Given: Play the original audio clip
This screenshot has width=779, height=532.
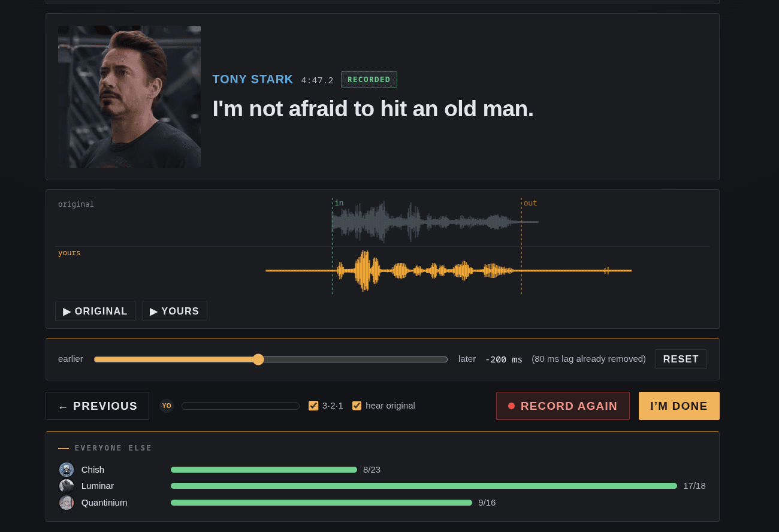Looking at the screenshot, I should coord(95,311).
